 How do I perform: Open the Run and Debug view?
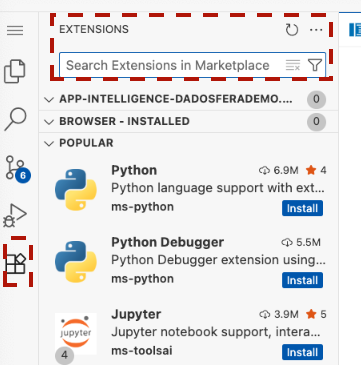point(15,215)
